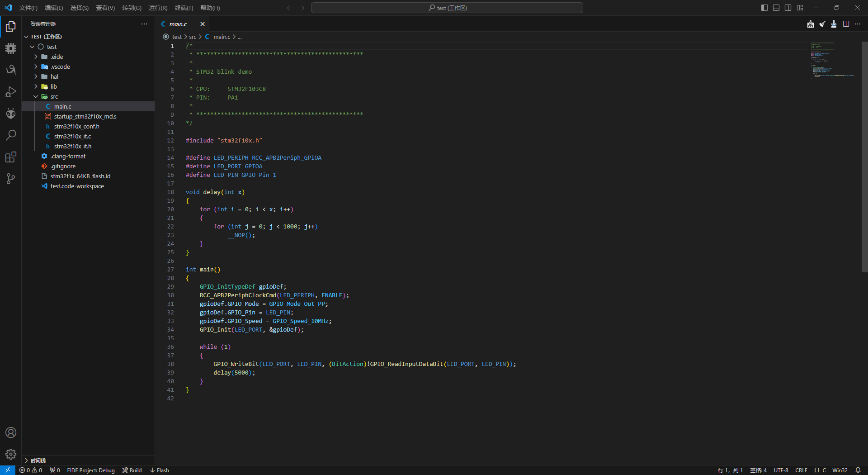Click Flash in the status bar

pyautogui.click(x=159, y=470)
